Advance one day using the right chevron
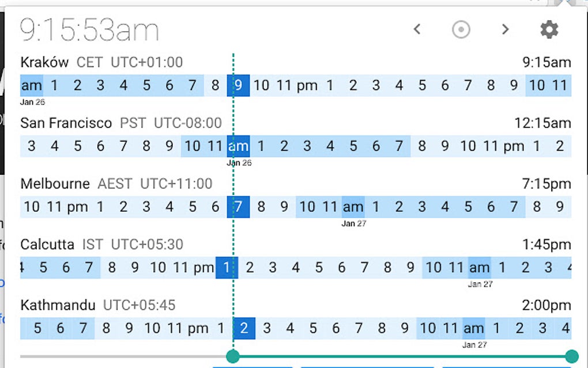 pos(505,29)
